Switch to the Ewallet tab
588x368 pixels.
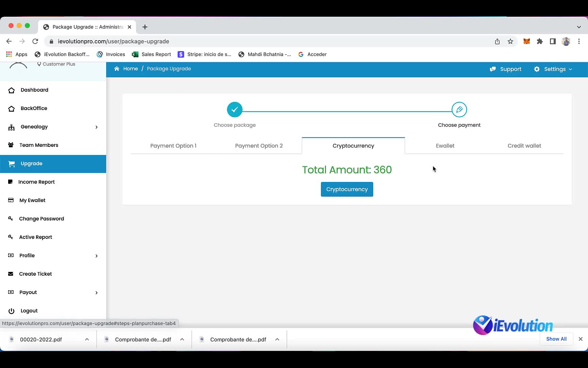coord(445,145)
